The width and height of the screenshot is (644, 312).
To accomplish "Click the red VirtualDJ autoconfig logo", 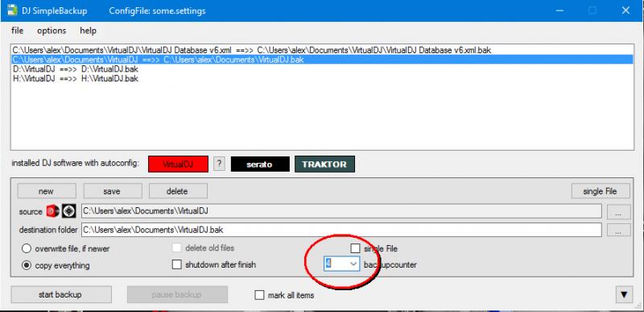I will click(178, 164).
